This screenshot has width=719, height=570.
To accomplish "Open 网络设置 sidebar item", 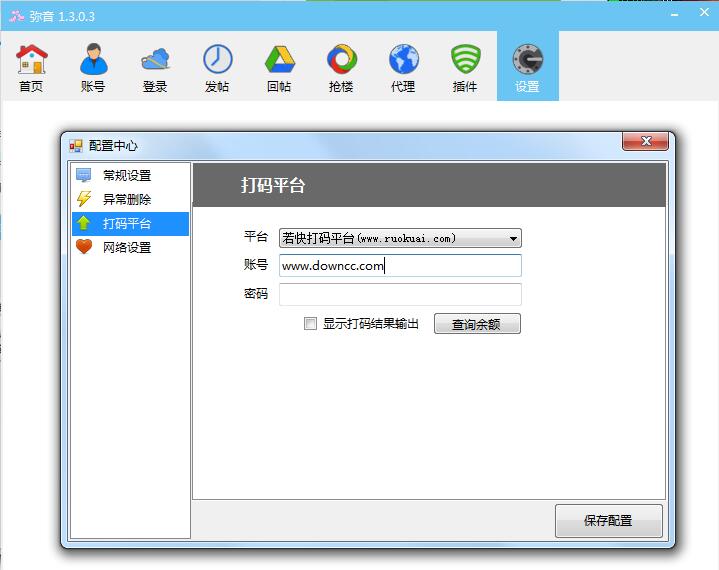I will pos(127,247).
